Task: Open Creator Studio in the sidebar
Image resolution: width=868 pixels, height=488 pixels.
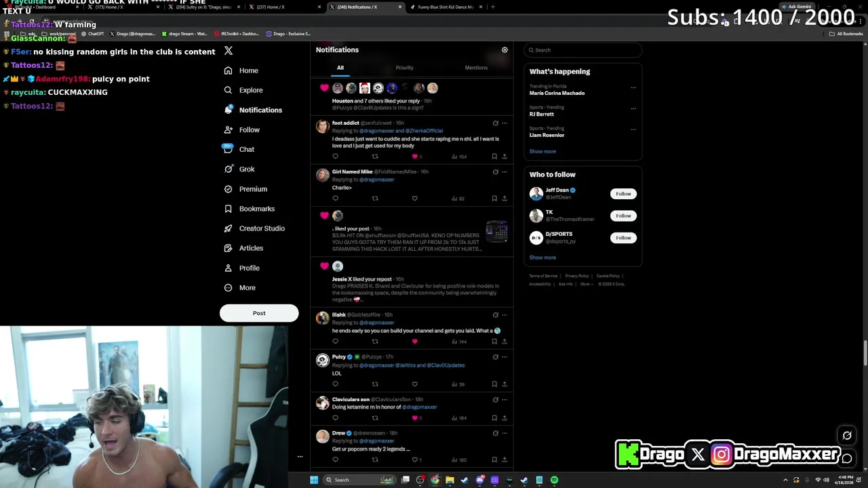Action: pos(254,228)
